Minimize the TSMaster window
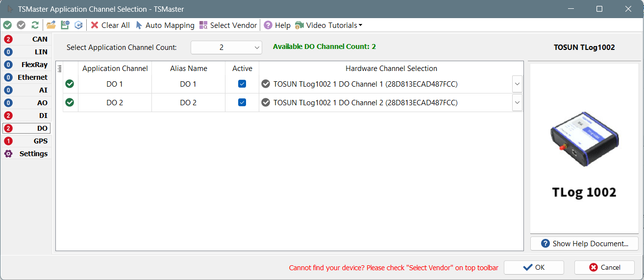Image resolution: width=644 pixels, height=280 pixels. [x=570, y=9]
